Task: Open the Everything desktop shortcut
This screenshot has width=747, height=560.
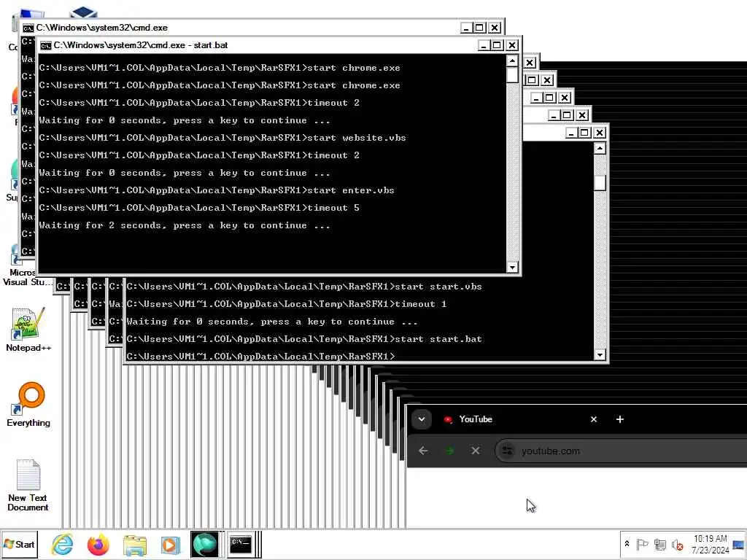Action: click(x=28, y=405)
